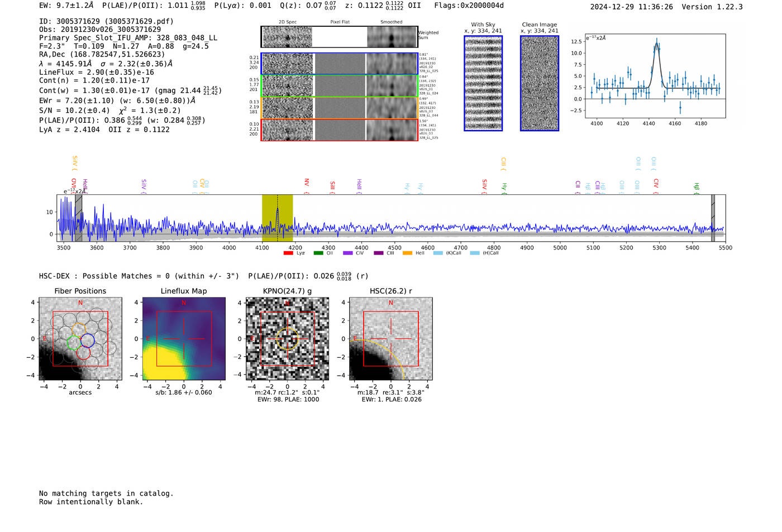Click the green fiber circle in Fiber Positions
Viewport: 782px width, 532px height.
point(73,343)
